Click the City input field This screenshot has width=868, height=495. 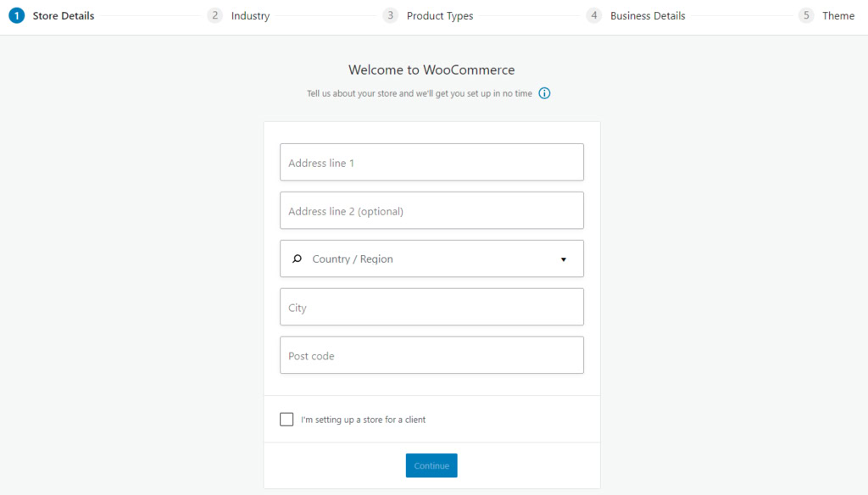click(x=431, y=306)
